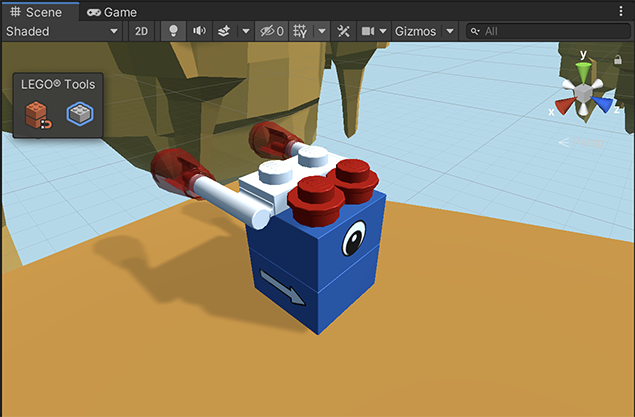
Task: Open the scene view kebab menu
Action: click(621, 11)
